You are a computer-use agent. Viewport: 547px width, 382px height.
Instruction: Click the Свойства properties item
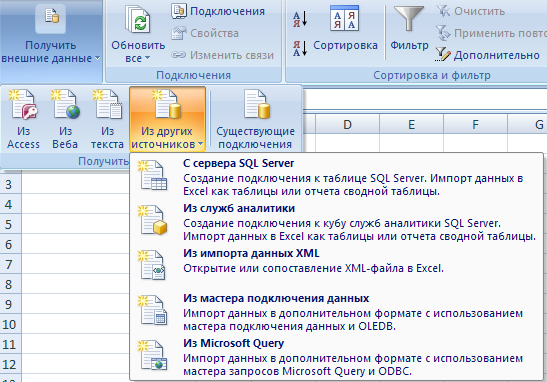tap(205, 33)
